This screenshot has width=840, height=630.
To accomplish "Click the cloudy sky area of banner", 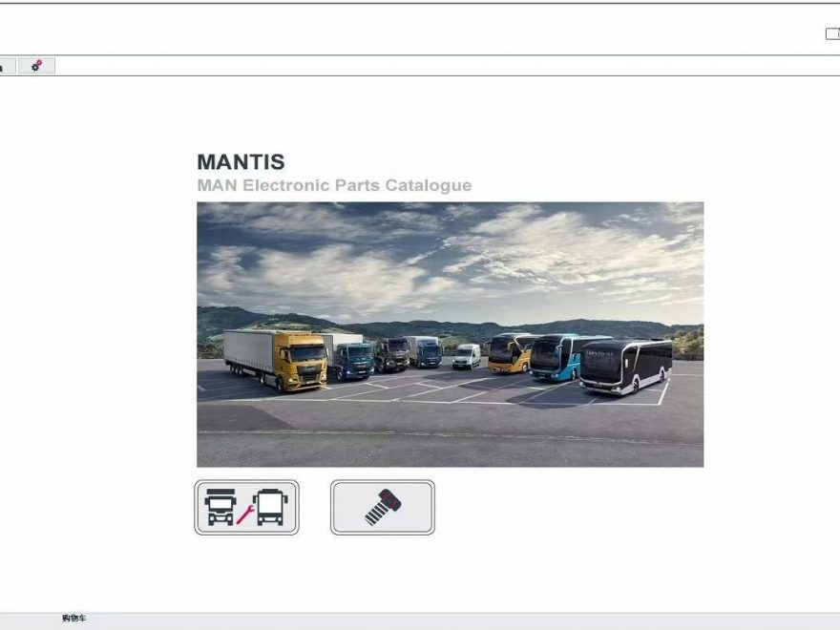I will (450, 257).
